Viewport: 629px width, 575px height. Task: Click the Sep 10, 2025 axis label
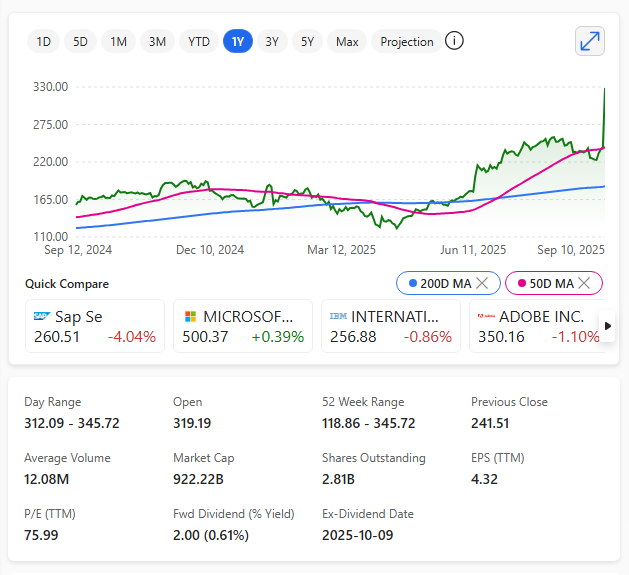tap(571, 250)
